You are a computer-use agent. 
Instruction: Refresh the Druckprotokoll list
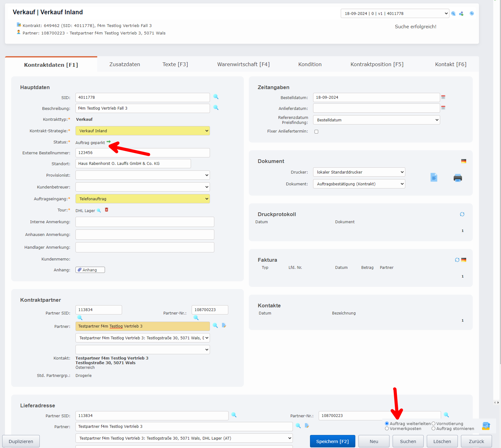coord(462,214)
